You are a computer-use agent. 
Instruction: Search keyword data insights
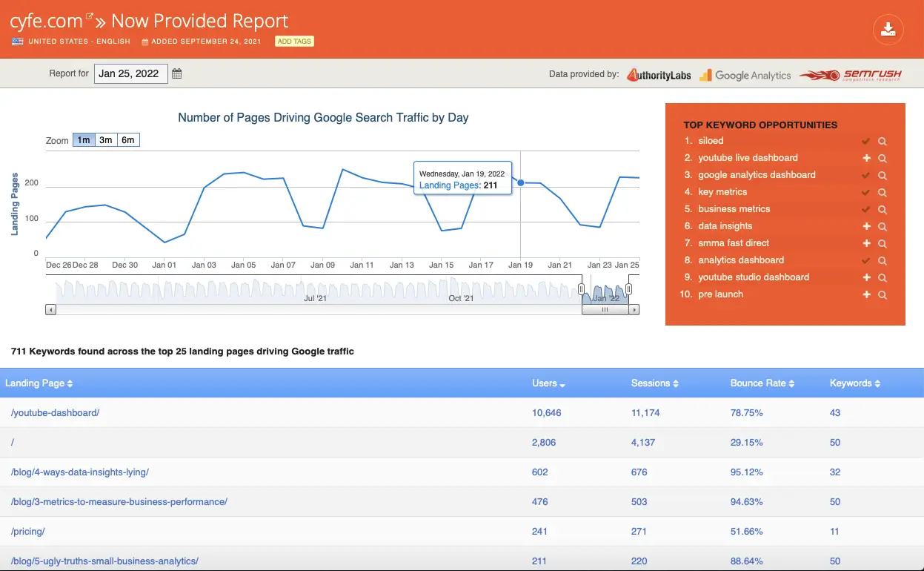click(883, 226)
